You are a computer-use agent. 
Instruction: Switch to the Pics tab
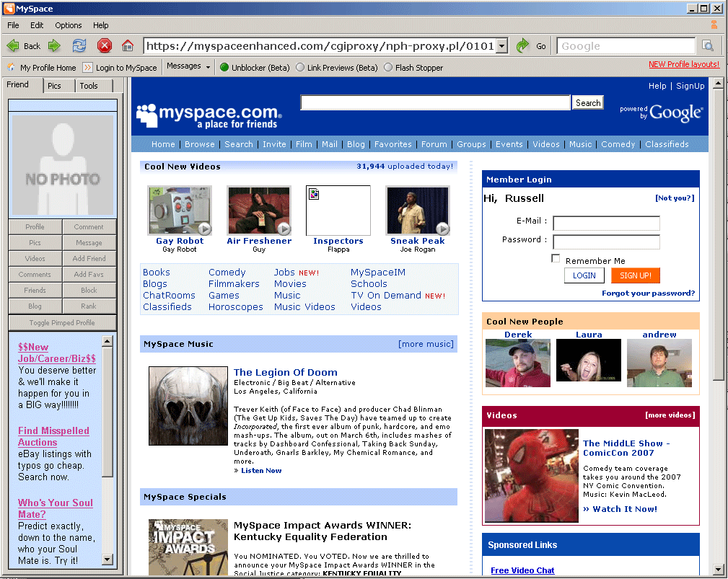click(x=55, y=86)
